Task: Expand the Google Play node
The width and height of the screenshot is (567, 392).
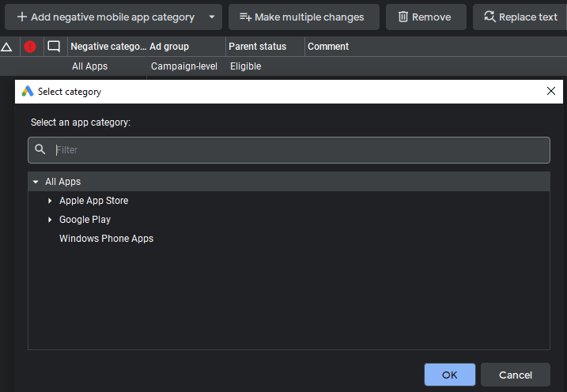Action: coord(50,219)
